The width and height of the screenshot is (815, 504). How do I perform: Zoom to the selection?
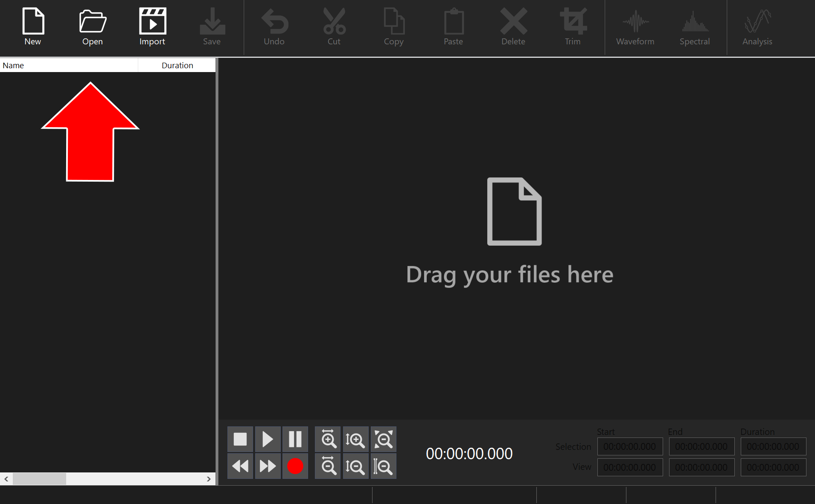[383, 466]
